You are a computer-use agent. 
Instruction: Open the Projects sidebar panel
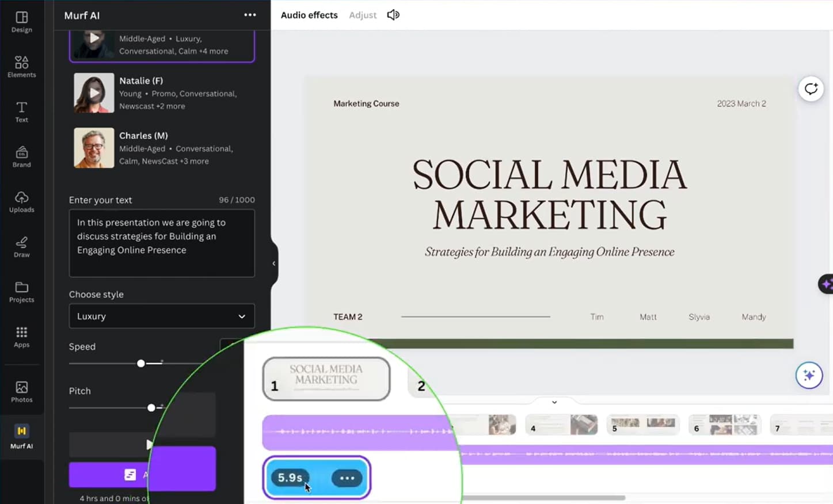(21, 292)
